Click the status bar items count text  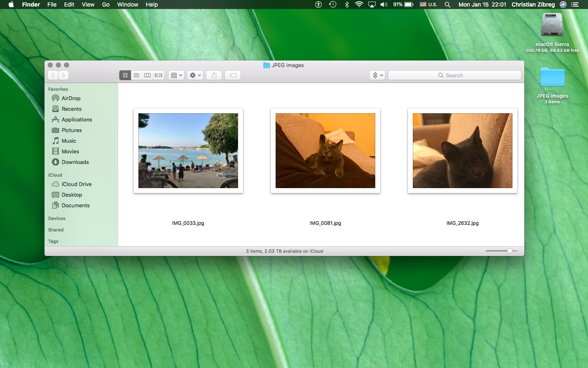pos(285,251)
